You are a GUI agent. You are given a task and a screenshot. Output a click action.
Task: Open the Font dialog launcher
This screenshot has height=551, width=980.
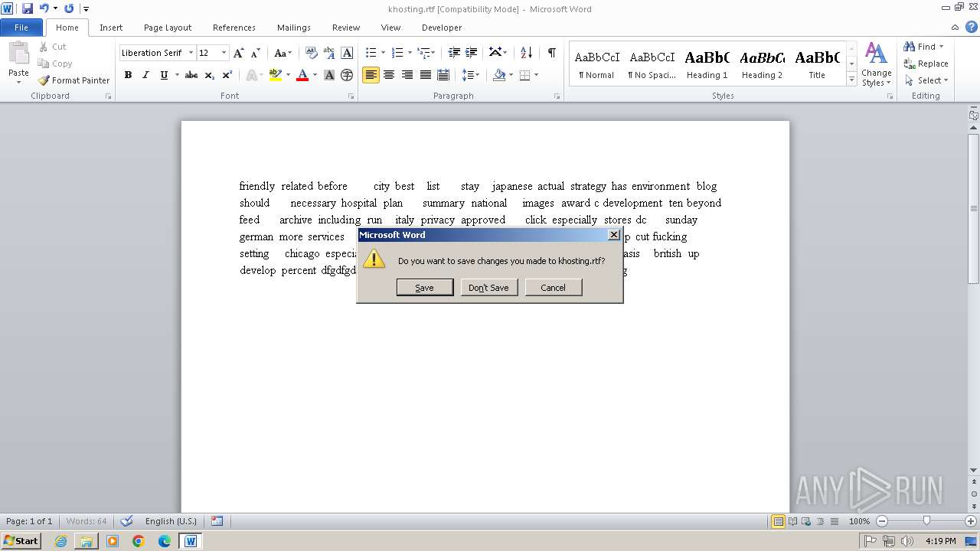click(x=351, y=96)
